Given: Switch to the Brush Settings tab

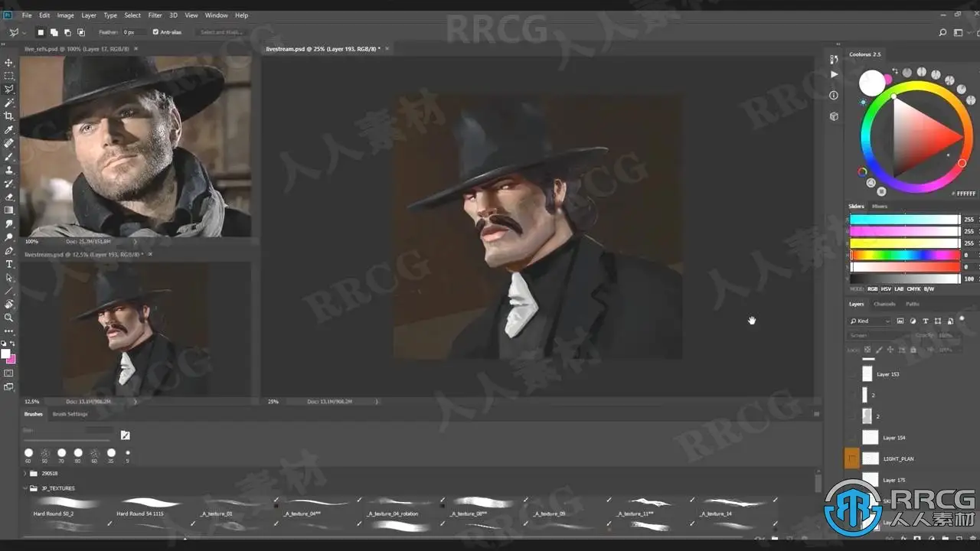Looking at the screenshot, I should coord(70,414).
